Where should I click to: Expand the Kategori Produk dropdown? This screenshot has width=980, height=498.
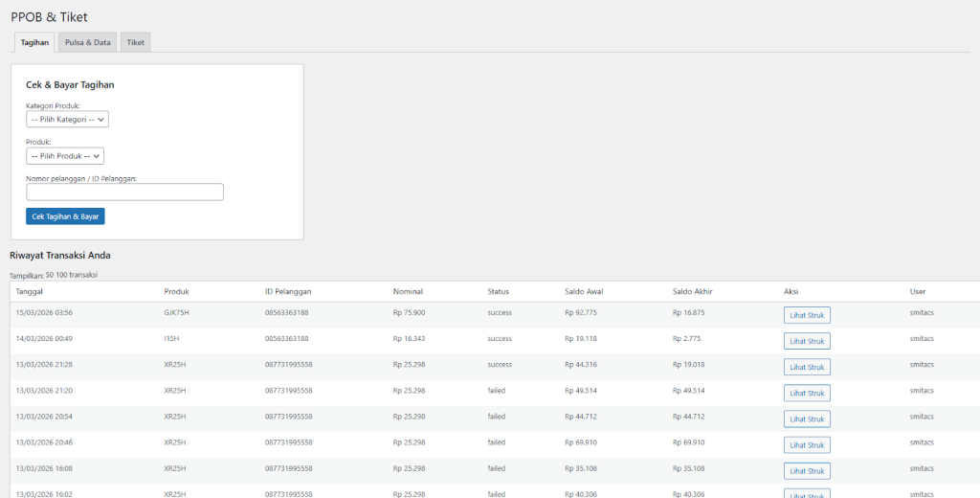coord(68,120)
